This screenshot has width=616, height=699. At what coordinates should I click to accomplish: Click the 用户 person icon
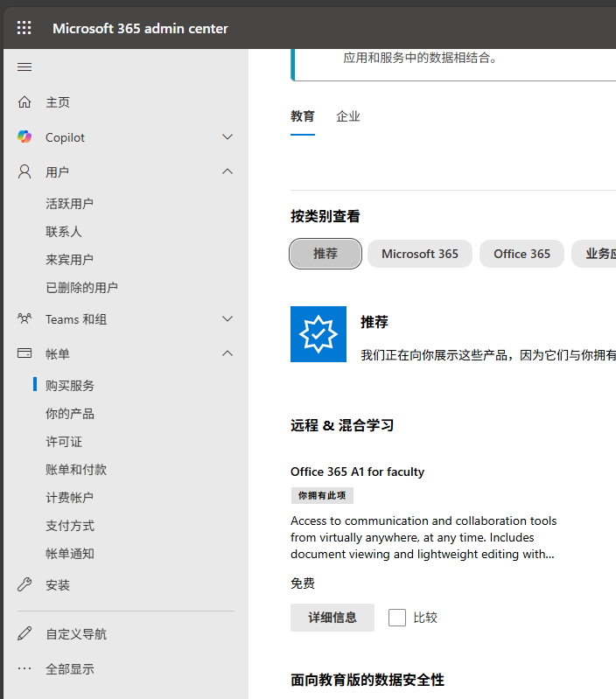[x=24, y=171]
